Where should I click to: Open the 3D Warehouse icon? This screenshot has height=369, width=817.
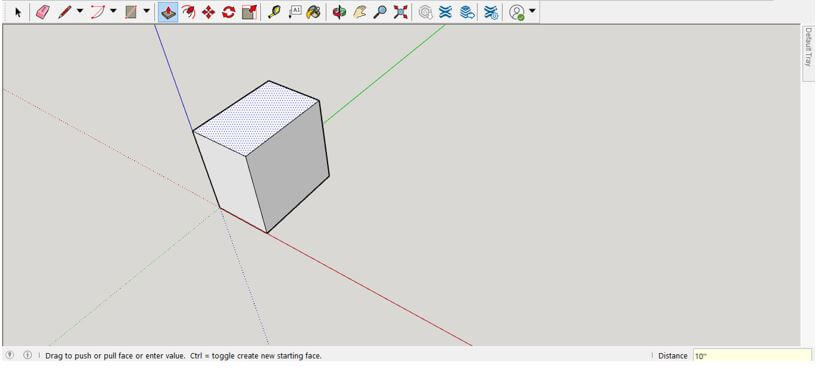[x=426, y=13]
